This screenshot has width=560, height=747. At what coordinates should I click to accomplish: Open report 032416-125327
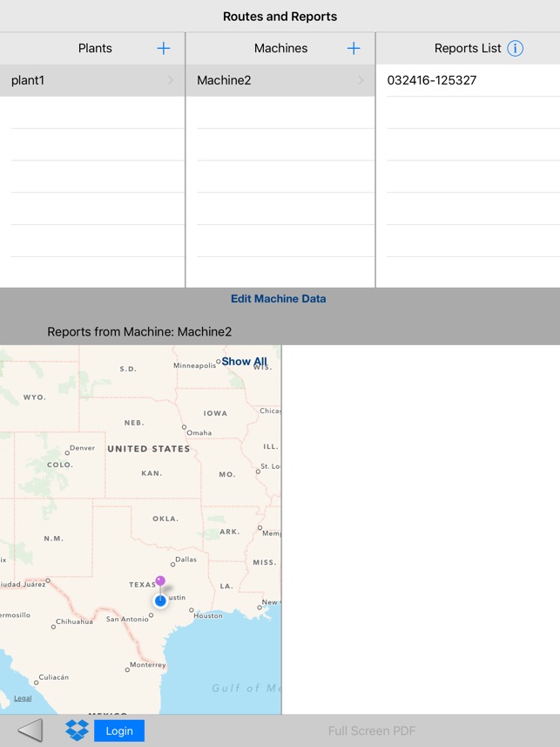coord(468,80)
